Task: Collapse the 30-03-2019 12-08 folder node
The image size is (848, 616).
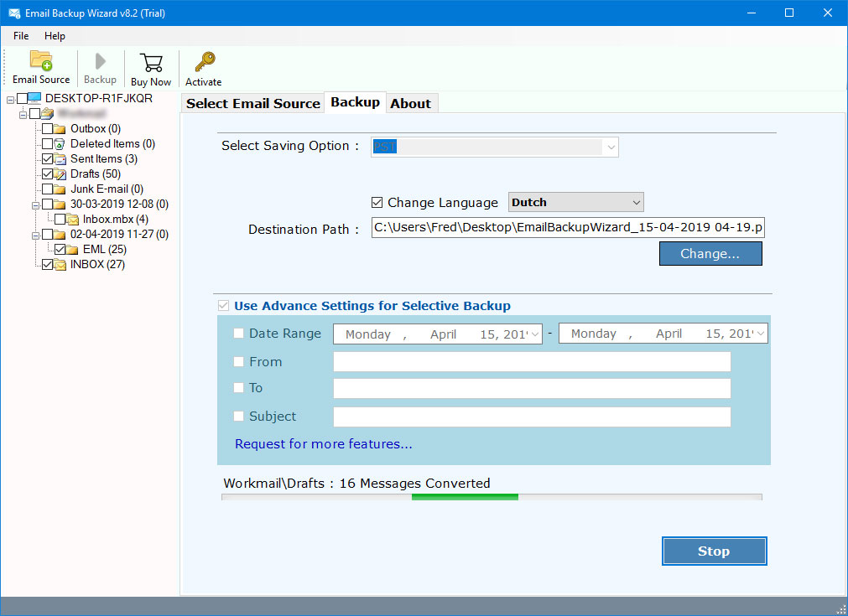Action: click(x=36, y=205)
